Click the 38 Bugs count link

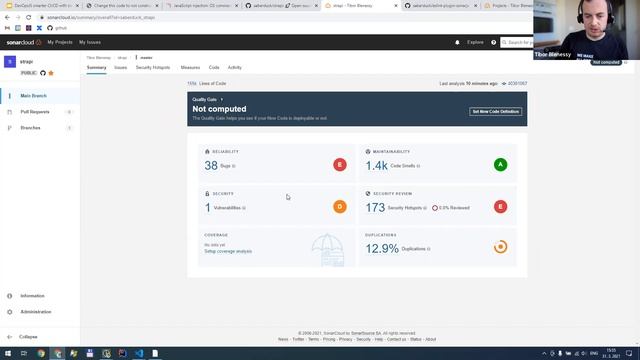[211, 165]
